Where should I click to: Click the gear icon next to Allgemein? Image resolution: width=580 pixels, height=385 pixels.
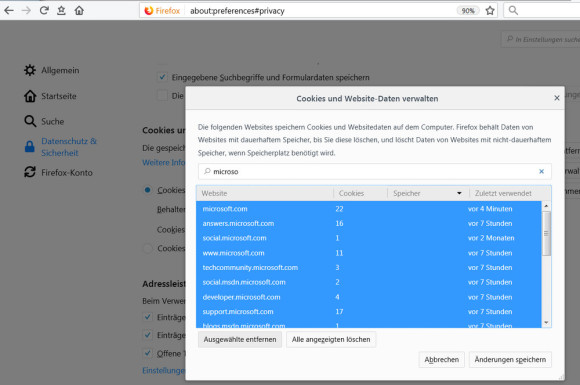(30, 70)
